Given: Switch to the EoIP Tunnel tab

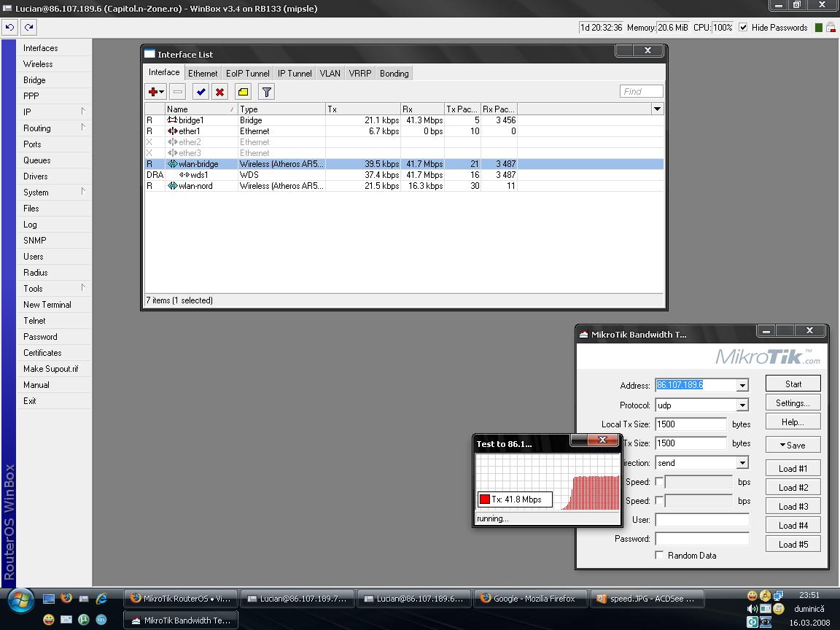Looking at the screenshot, I should 247,74.
